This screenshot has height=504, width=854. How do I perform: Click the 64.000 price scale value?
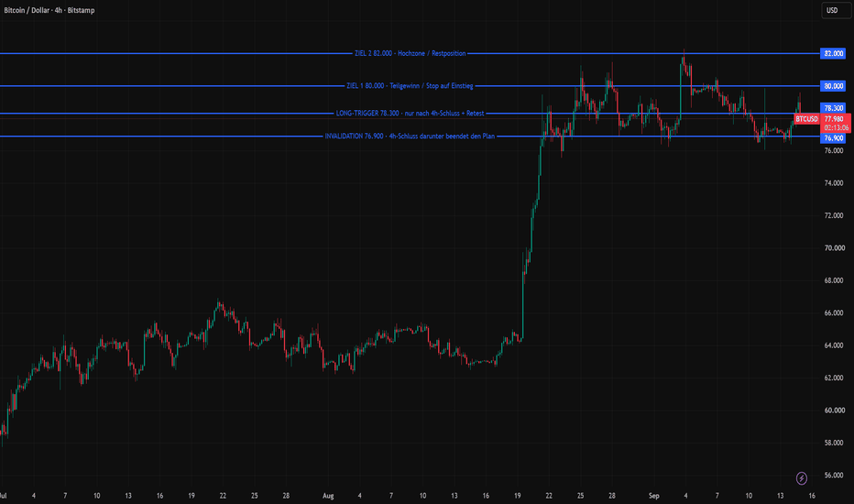point(834,345)
